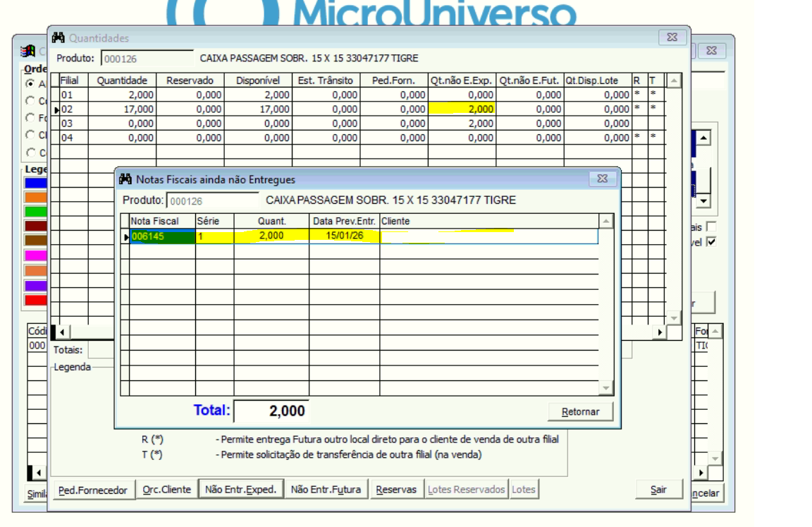812x527 pixels.
Task: Select nota fiscal 006145 cell
Action: (162, 236)
